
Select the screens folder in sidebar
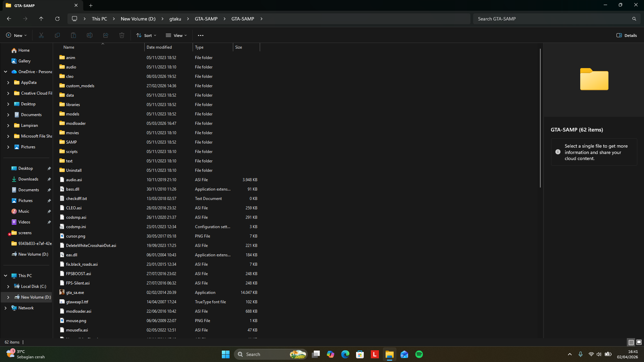[25, 233]
